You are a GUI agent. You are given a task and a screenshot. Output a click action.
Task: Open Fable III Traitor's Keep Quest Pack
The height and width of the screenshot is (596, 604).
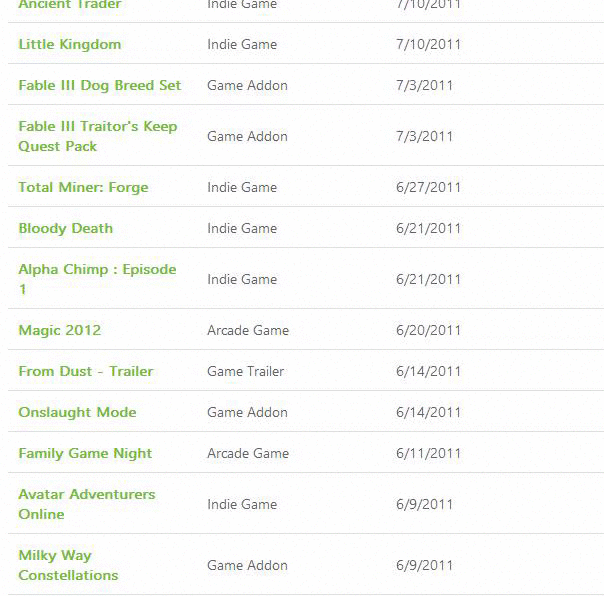98,136
